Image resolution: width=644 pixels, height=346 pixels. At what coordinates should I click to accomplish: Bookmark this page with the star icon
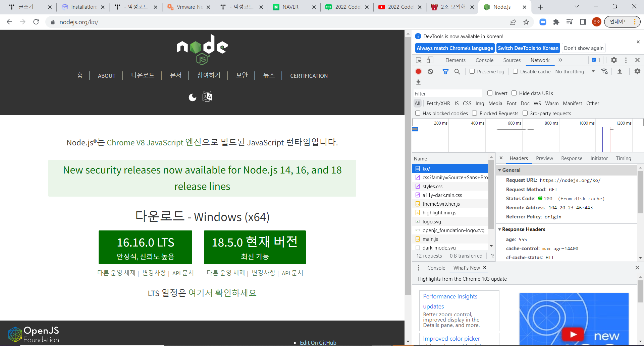click(526, 22)
